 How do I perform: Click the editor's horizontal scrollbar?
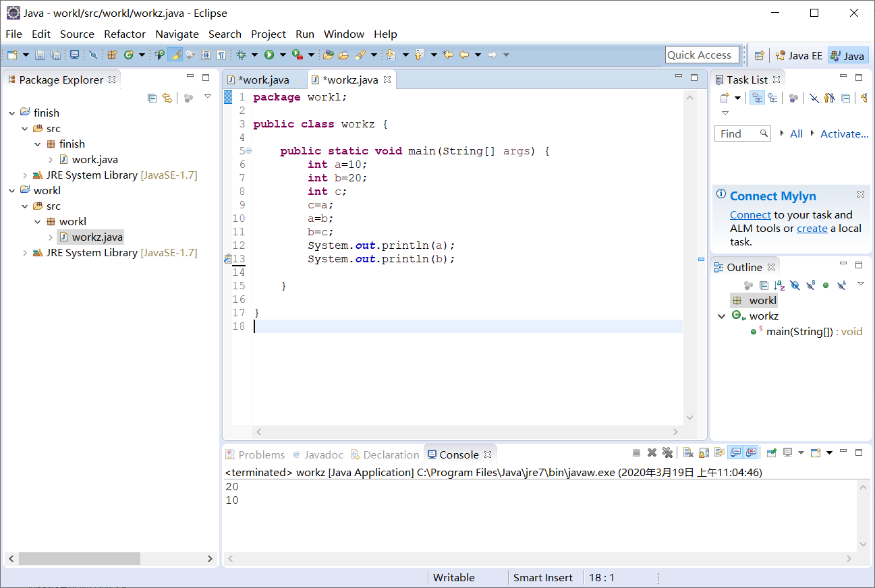[465, 432]
